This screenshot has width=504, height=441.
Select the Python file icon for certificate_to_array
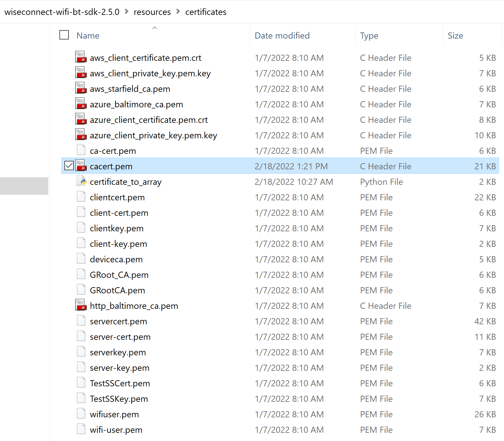click(81, 181)
